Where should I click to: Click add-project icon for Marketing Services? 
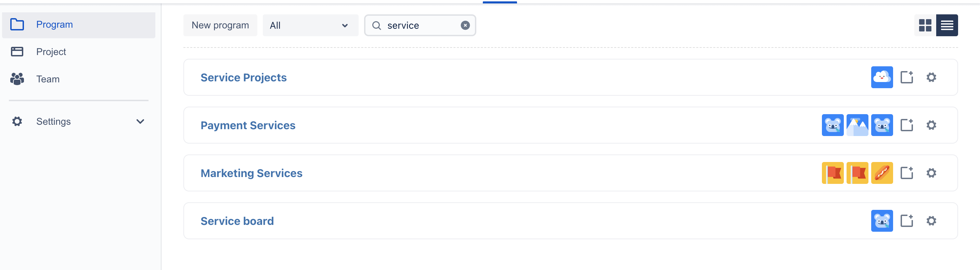click(x=906, y=173)
